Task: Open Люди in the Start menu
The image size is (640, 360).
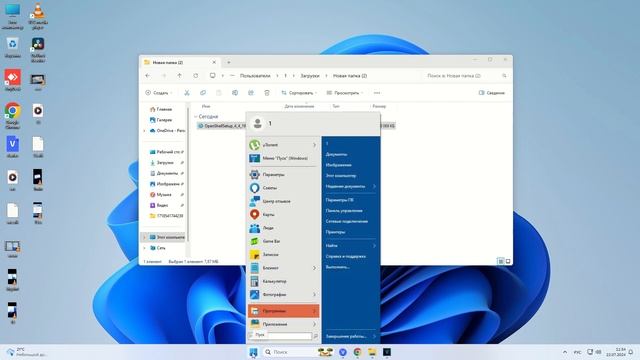Action: (283, 228)
